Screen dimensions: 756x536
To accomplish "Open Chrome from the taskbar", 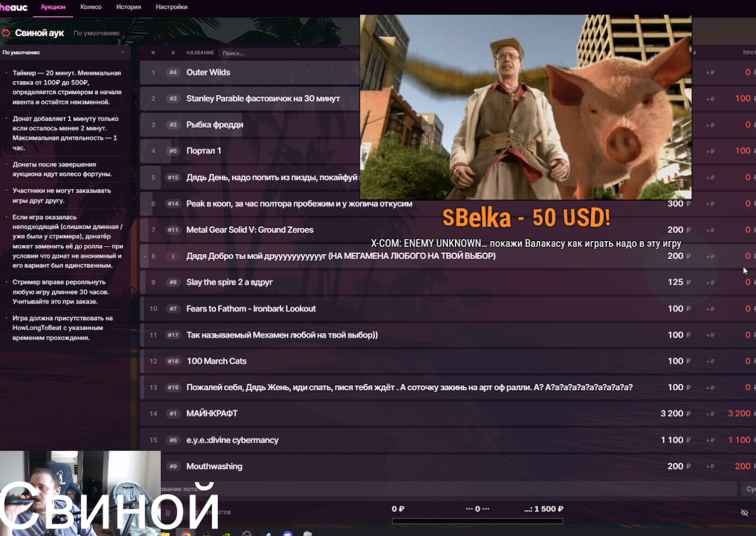I will [x=186, y=534].
